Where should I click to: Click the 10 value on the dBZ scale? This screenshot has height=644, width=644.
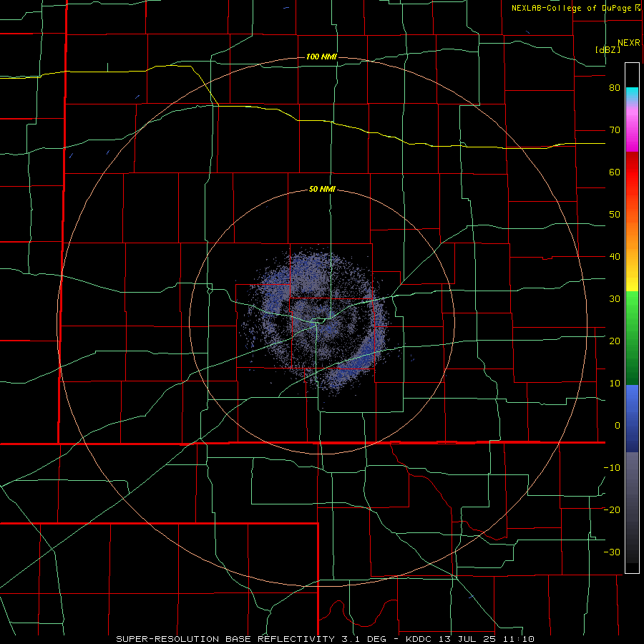(x=615, y=384)
